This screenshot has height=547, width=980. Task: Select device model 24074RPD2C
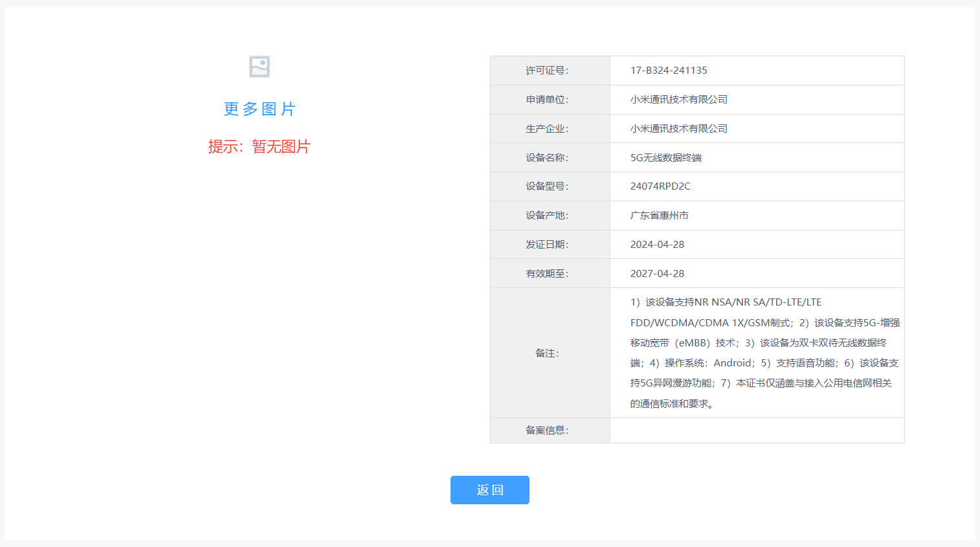660,186
